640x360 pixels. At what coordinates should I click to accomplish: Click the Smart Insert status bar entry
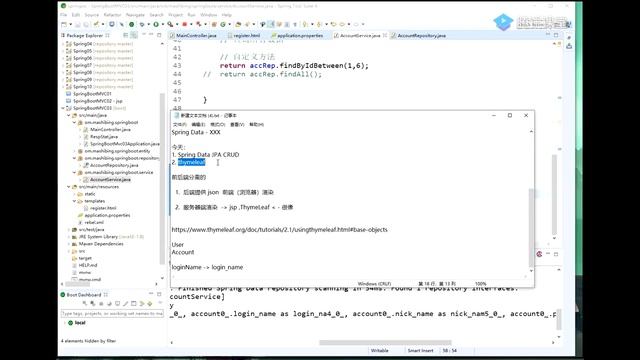click(x=420, y=351)
